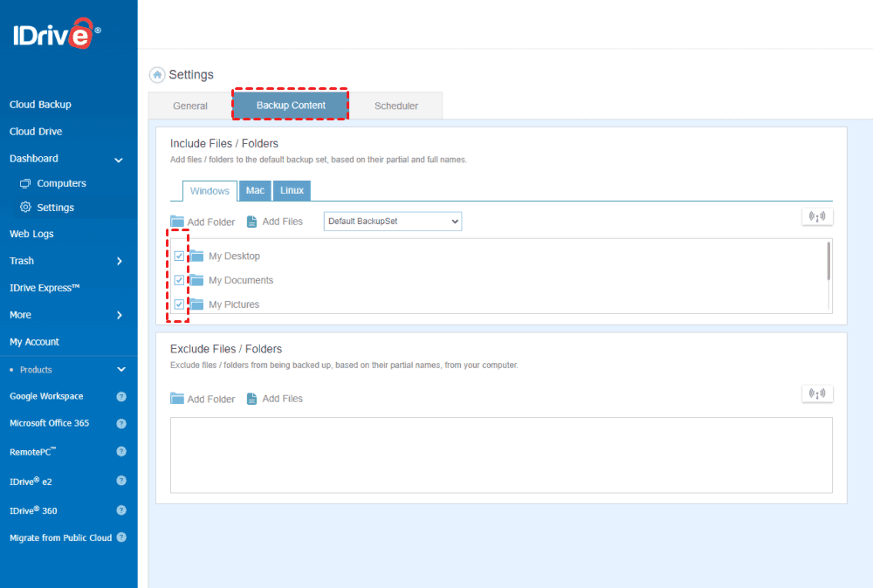Click the My Desktop folder name
The image size is (873, 588).
pyautogui.click(x=234, y=256)
